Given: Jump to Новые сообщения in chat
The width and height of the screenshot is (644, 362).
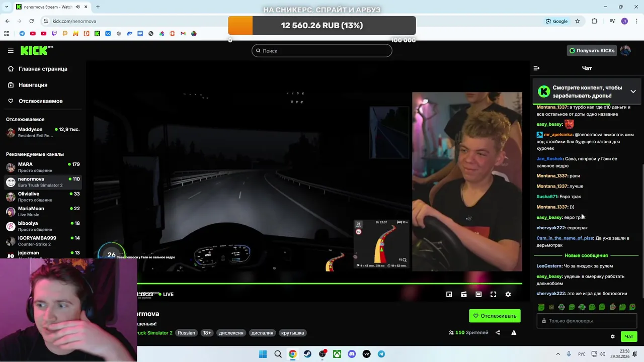Looking at the screenshot, I should (586, 255).
